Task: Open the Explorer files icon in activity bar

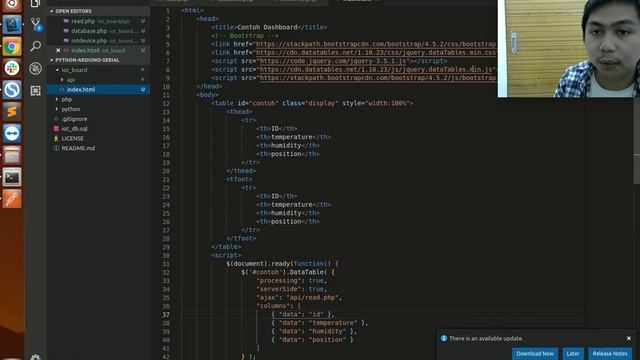Action: click(x=36, y=4)
